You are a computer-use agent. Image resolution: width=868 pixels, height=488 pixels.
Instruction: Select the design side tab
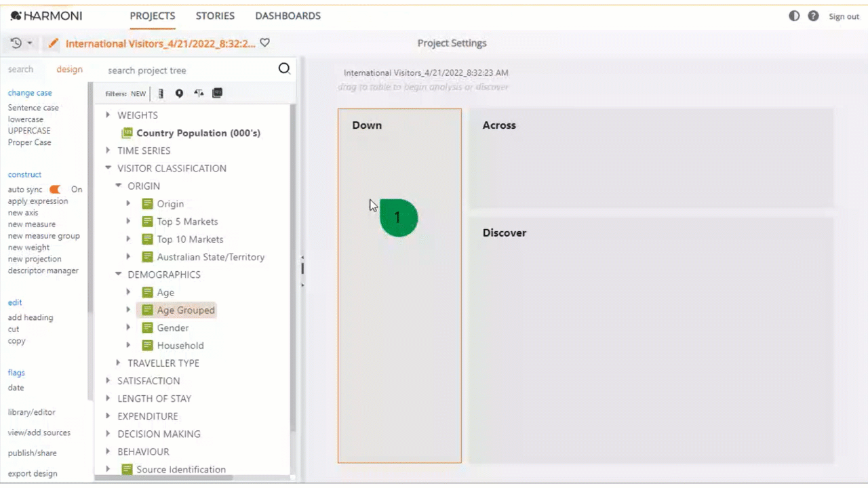(69, 69)
